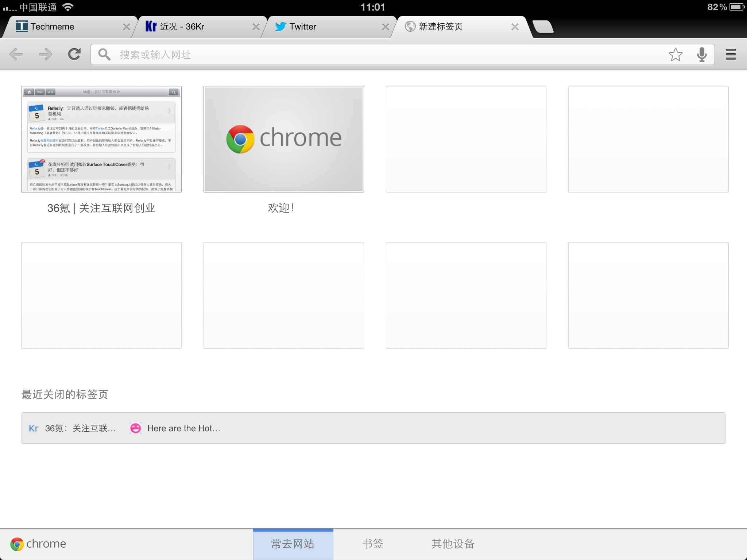Reopen recently closed 36氪 tab
The height and width of the screenshot is (560, 747).
pos(73,428)
